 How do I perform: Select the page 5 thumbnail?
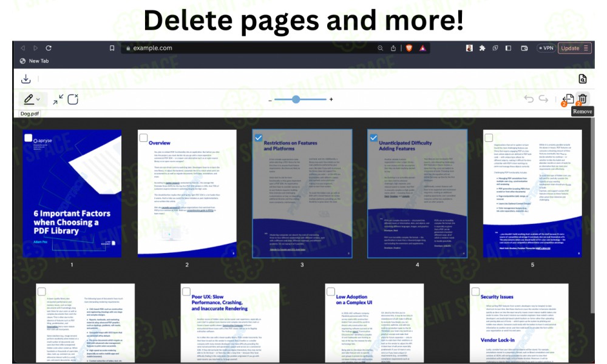tap(532, 194)
